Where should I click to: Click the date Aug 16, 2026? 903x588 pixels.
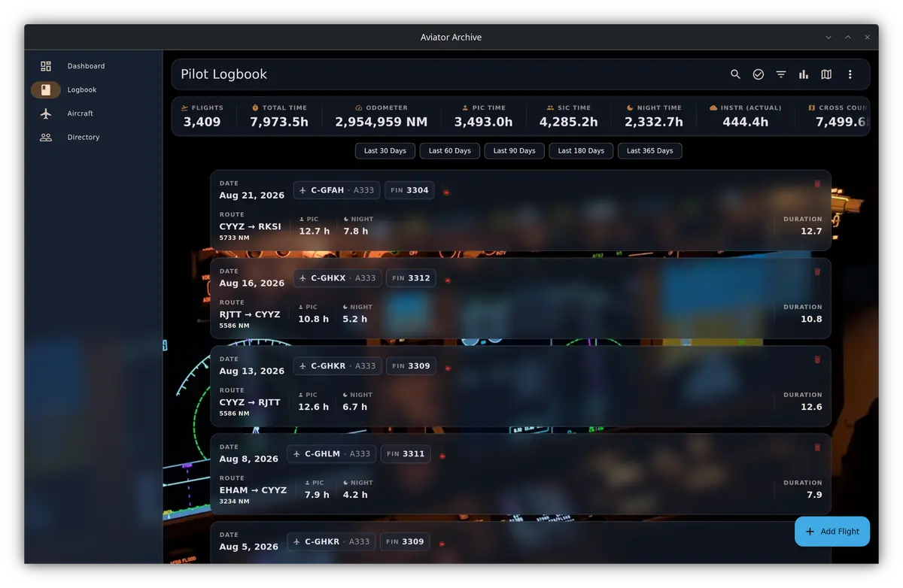[x=252, y=283]
